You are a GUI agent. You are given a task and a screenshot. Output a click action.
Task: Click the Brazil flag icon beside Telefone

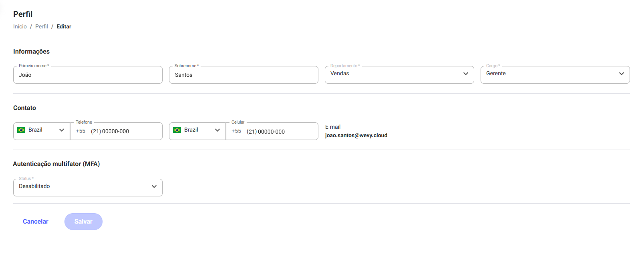tap(21, 130)
